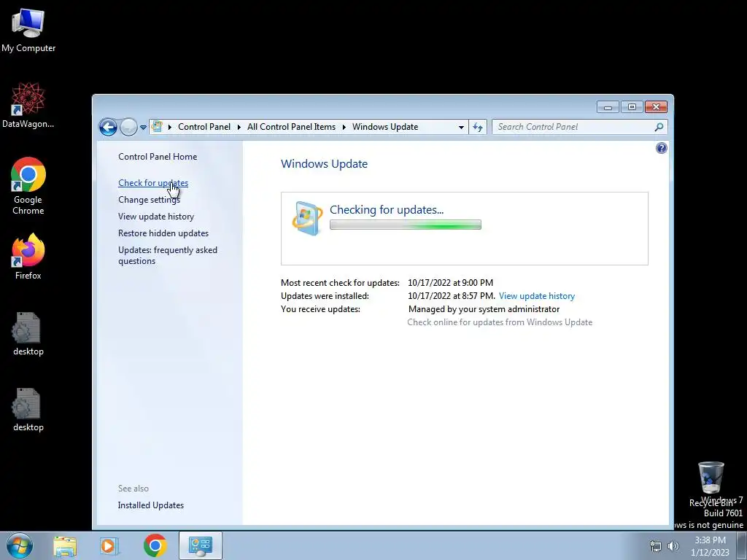747x560 pixels.
Task: Open My Computer desktop icon
Action: tap(28, 30)
